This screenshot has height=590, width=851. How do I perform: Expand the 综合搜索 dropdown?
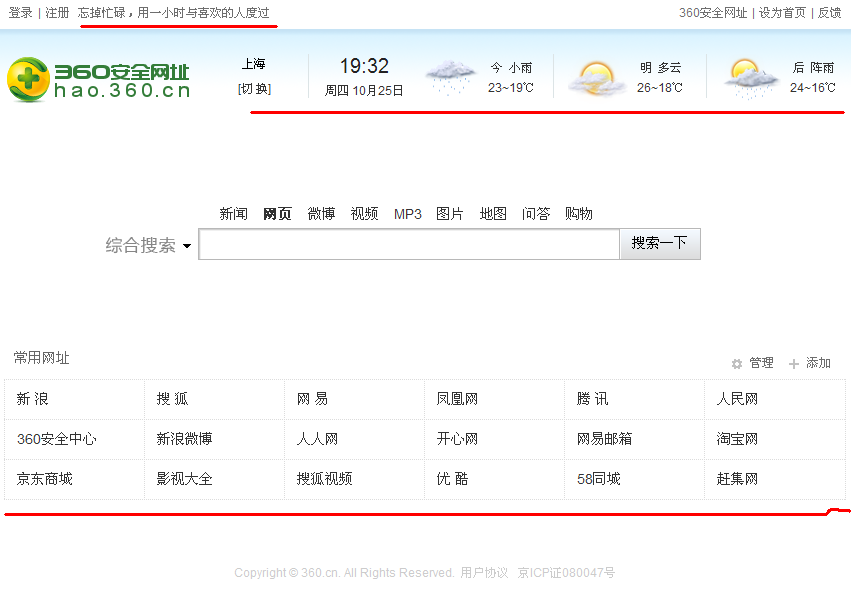tap(187, 247)
